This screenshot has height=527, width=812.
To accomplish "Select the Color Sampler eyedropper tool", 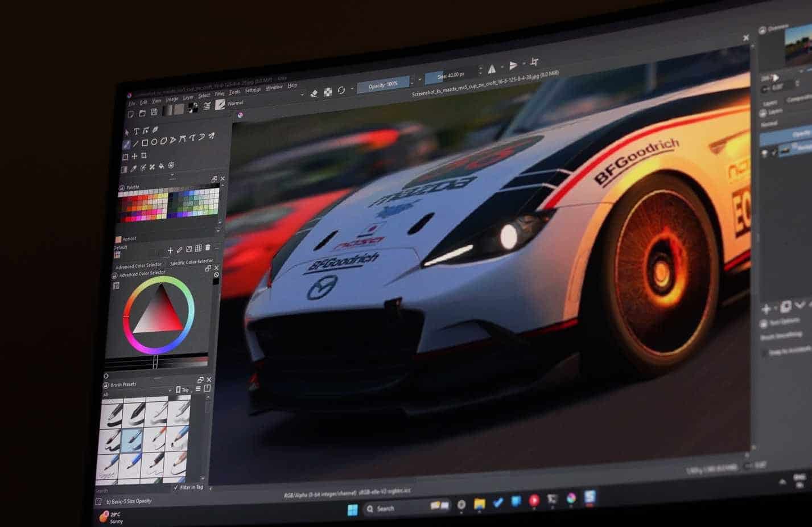I will (x=133, y=168).
